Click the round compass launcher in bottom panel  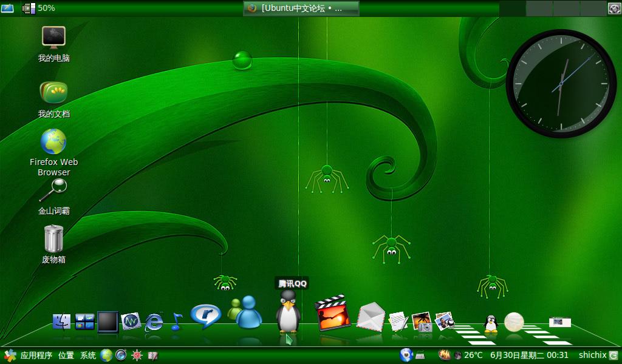(121, 355)
